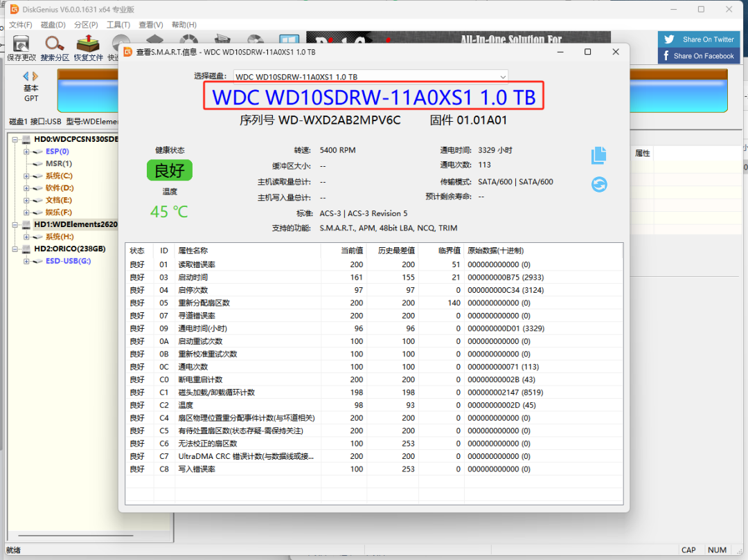This screenshot has width=748, height=560.
Task: Click the horizontal scrollbar below the disk tree
Action: [75, 536]
